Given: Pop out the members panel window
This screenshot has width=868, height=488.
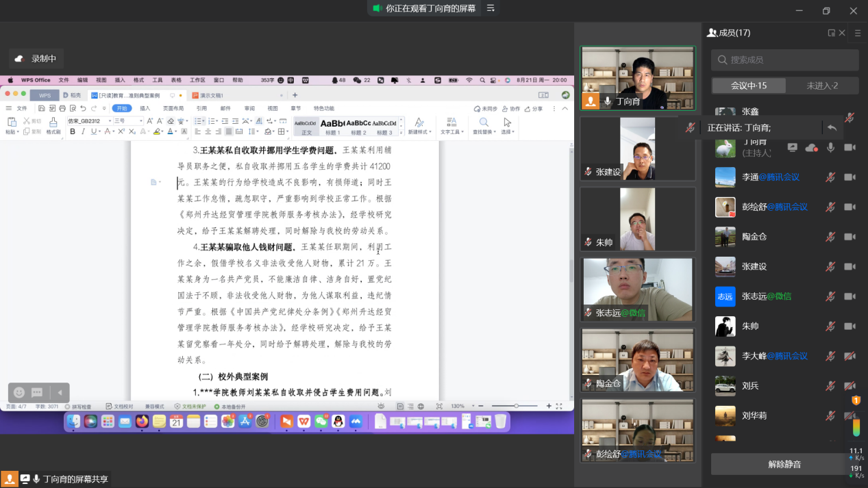Looking at the screenshot, I should click(831, 33).
